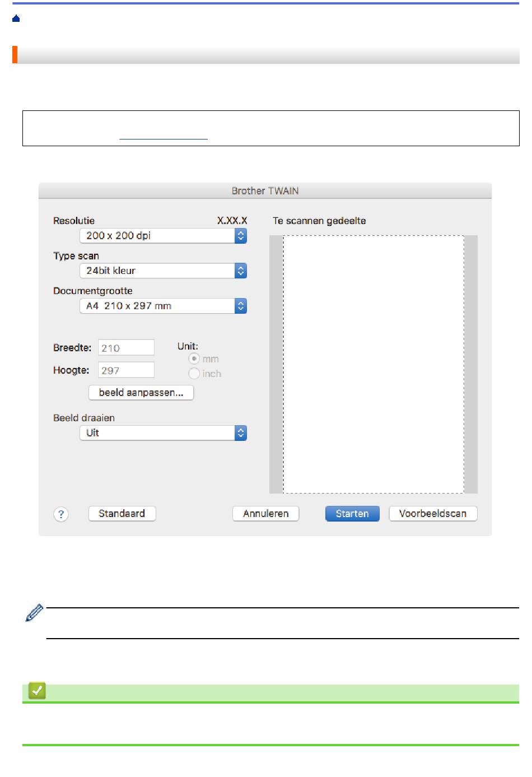The image size is (532, 777).
Task: Open the Documentgrootte dropdown
Action: pos(163,306)
